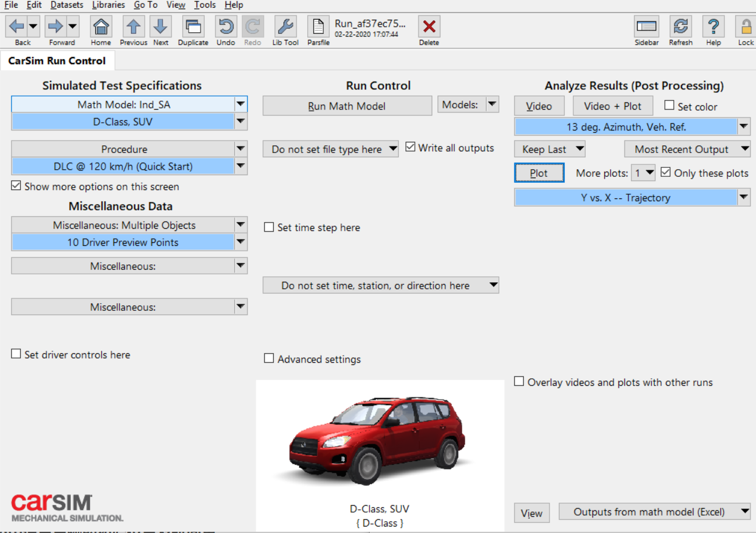Image resolution: width=756 pixels, height=533 pixels.
Task: Open the Datasets menu
Action: 67,5
